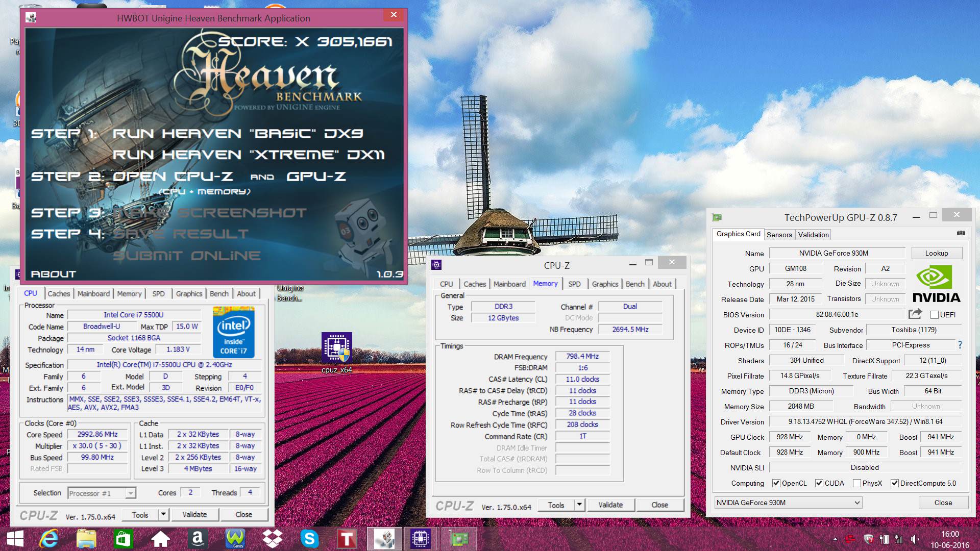Show hidden system tray icons
This screenshot has width=980, height=551.
point(835,539)
